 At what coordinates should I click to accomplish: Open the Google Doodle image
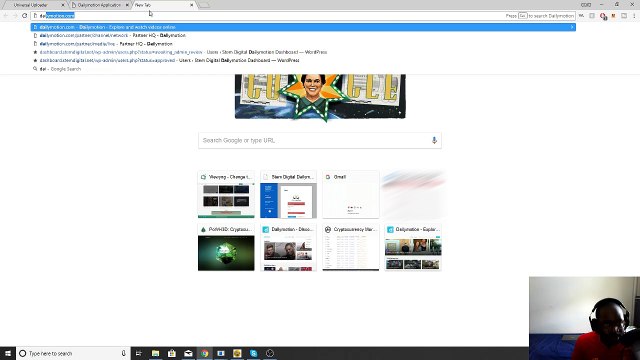[x=320, y=97]
